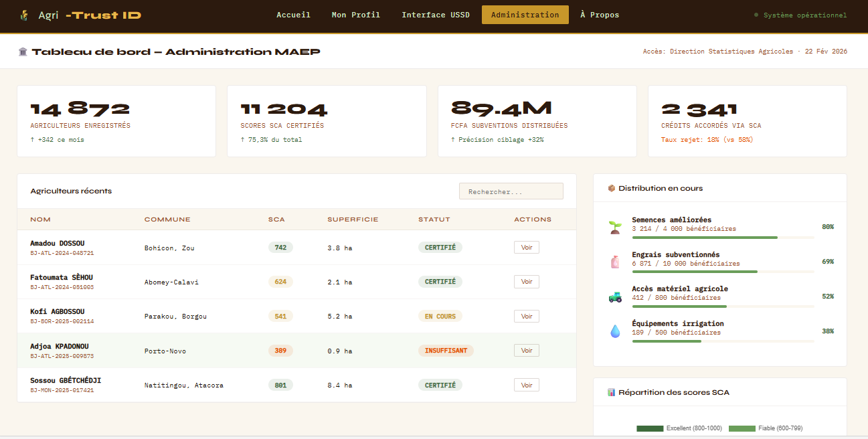Click the INSUFFISANT status badge

point(446,351)
